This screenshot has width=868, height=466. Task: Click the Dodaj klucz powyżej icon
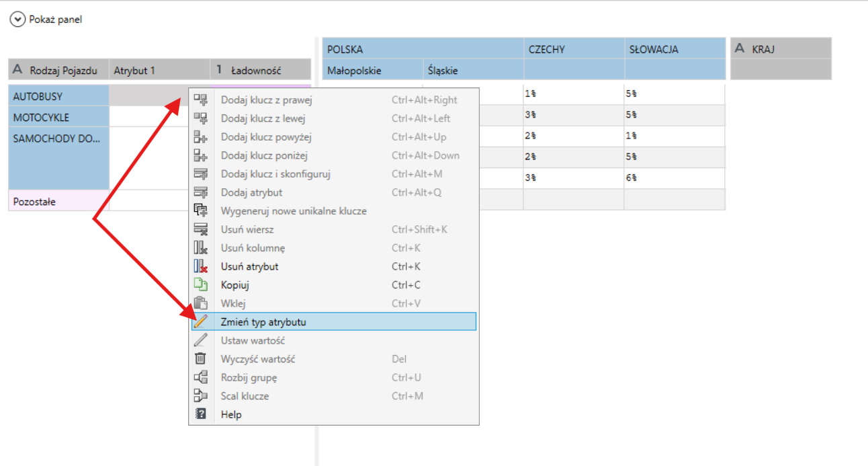click(x=200, y=137)
